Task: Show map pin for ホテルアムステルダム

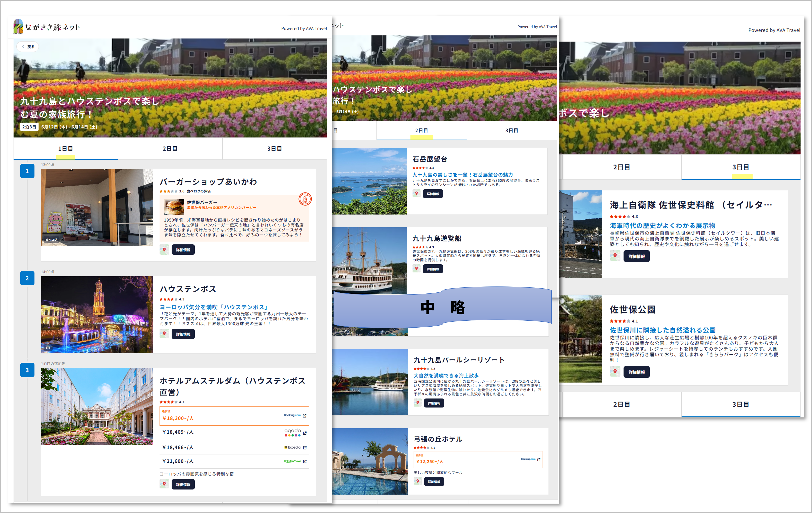Action: [x=164, y=484]
